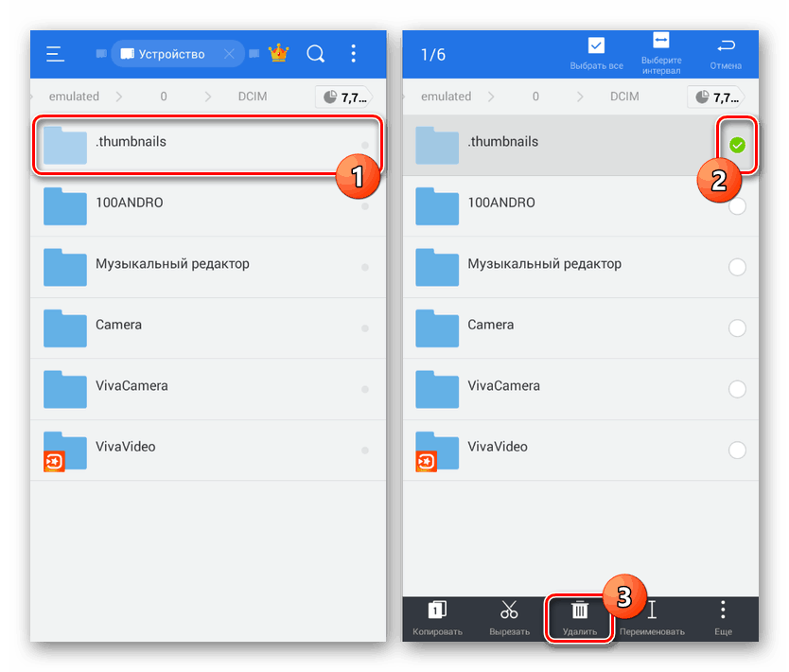Open Еще more options menu

point(723,618)
